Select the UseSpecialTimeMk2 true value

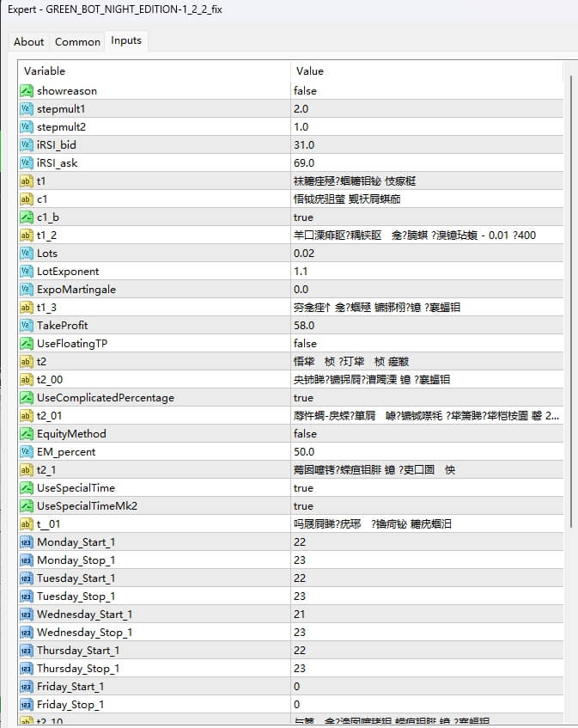(x=303, y=506)
